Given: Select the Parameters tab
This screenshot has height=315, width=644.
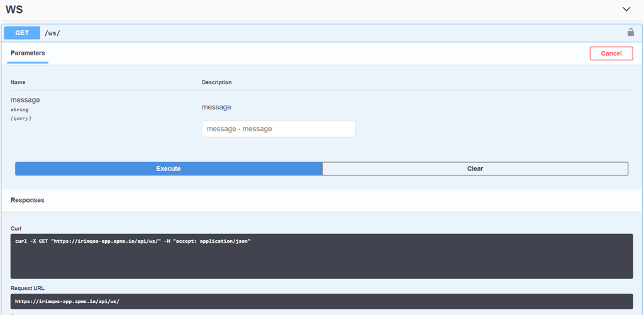Looking at the screenshot, I should coord(28,53).
